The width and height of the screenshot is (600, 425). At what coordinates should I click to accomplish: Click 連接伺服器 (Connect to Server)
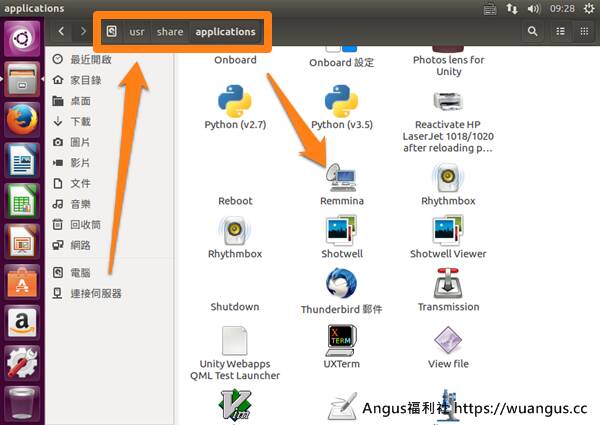[109, 293]
